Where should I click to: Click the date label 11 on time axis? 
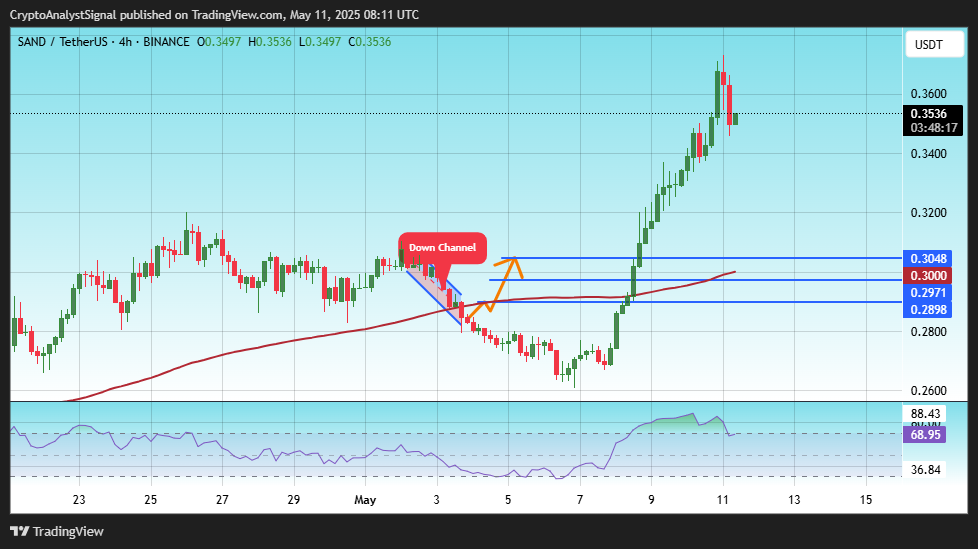[722, 500]
